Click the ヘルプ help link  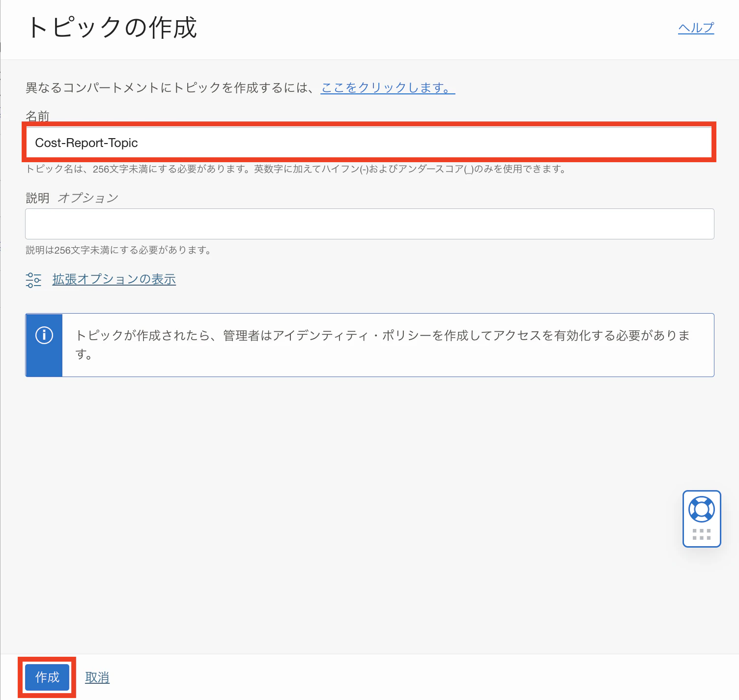[x=696, y=28]
